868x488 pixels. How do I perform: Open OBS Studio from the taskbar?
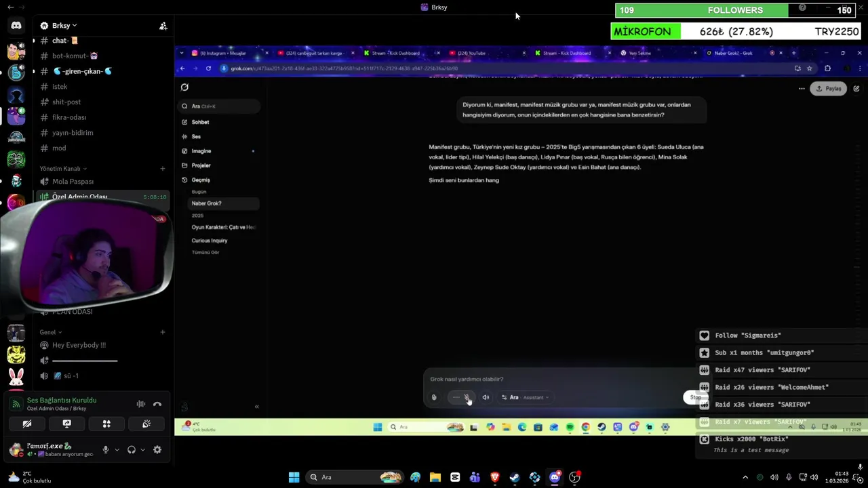point(574,477)
